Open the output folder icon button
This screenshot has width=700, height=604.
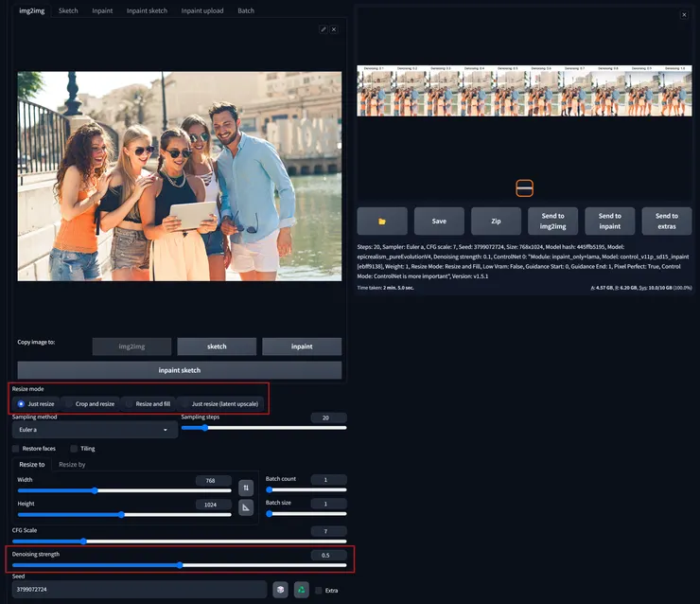[382, 221]
